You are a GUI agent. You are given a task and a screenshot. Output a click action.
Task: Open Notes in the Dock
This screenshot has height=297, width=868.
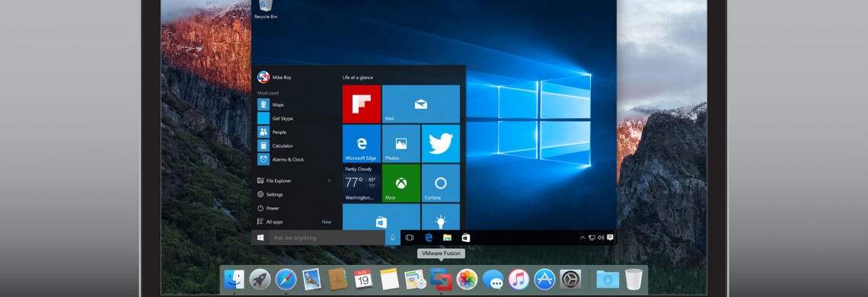(x=390, y=279)
